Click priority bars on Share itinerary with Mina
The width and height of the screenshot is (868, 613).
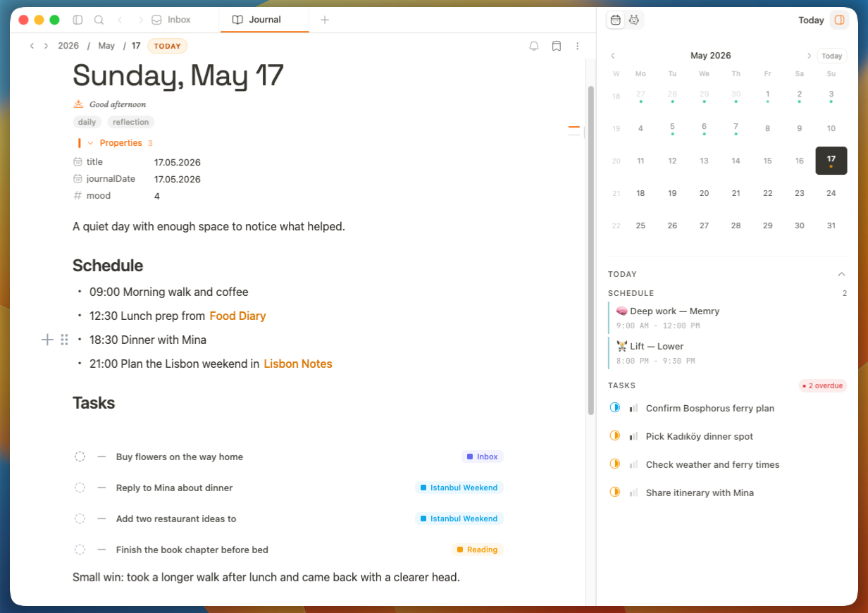pos(633,493)
